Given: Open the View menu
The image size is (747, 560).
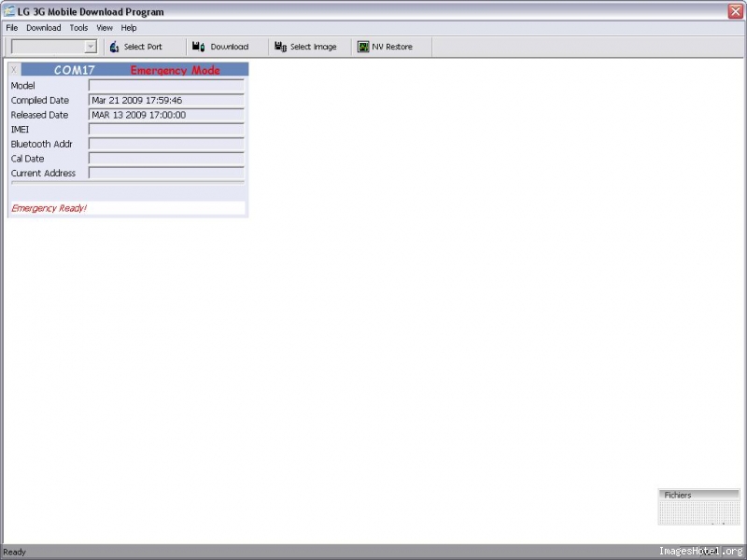Looking at the screenshot, I should tap(105, 28).
